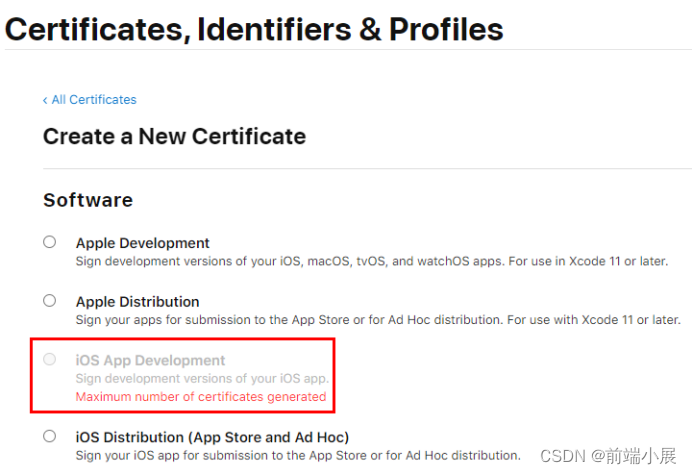This screenshot has height=474, width=692.
Task: Click the 'Software' section heading
Action: click(88, 200)
